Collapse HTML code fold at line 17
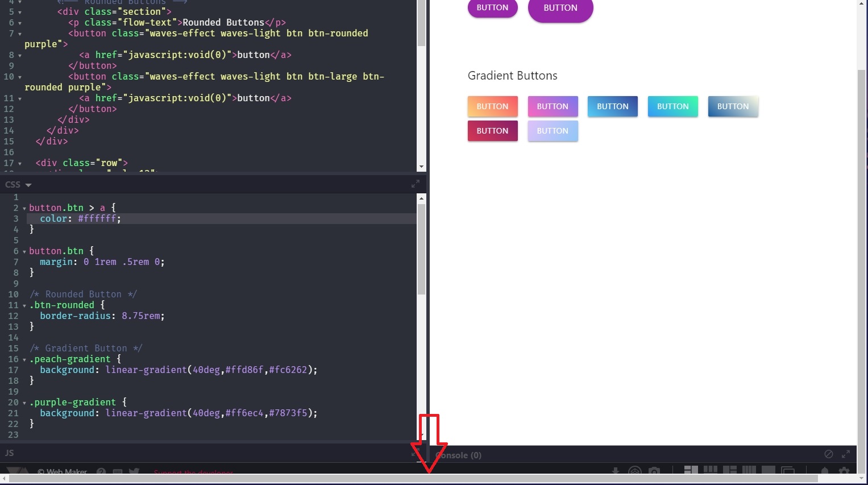The width and height of the screenshot is (868, 485). [20, 163]
